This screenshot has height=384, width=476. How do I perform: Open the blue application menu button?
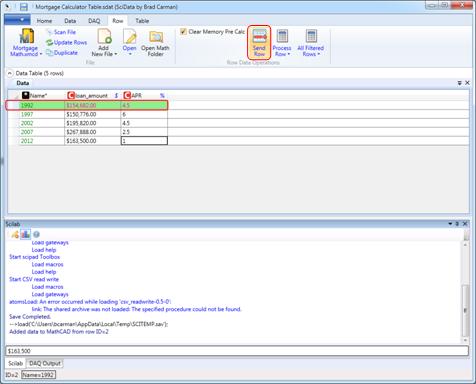17,20
